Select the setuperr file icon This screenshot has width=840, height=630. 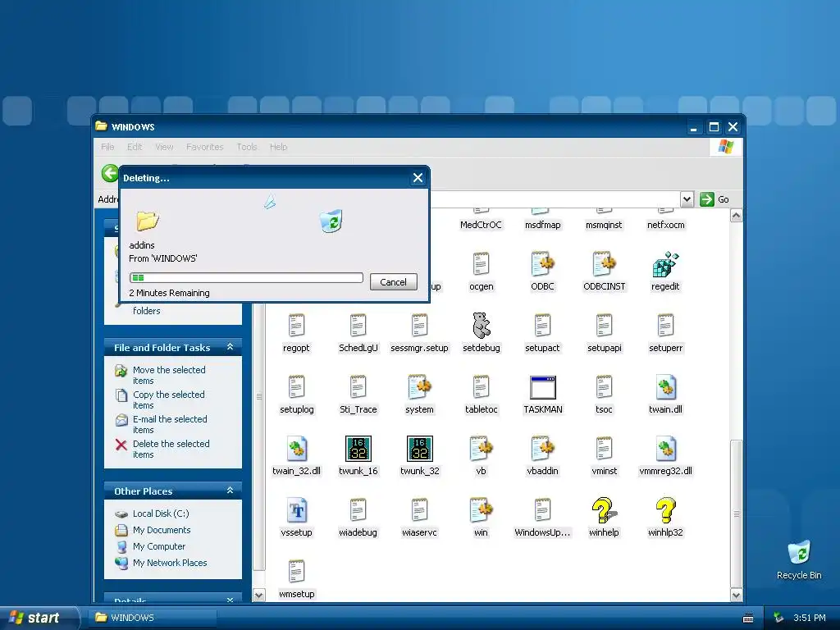click(x=665, y=326)
